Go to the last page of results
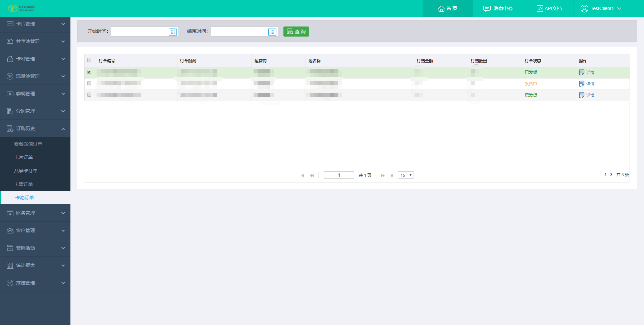The width and height of the screenshot is (644, 325). [x=392, y=175]
